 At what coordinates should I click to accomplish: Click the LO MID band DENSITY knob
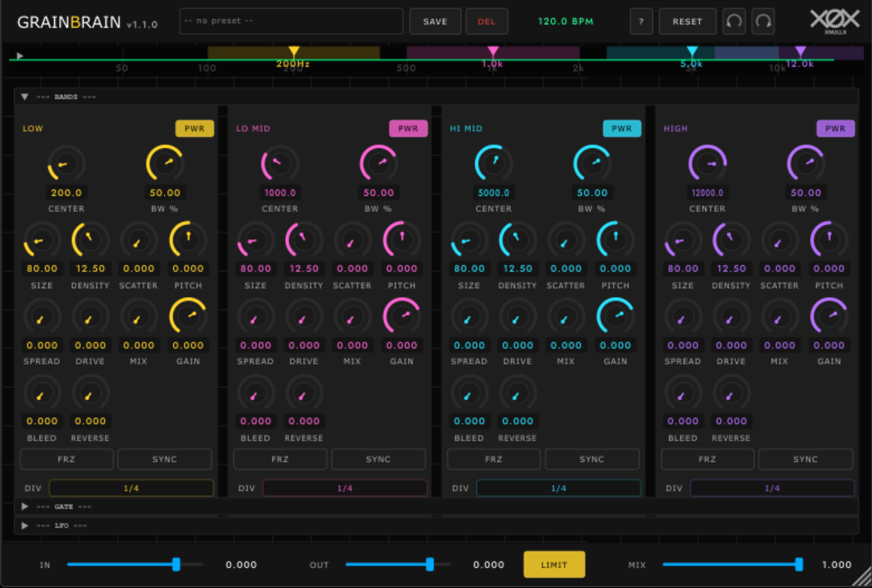[x=304, y=240]
